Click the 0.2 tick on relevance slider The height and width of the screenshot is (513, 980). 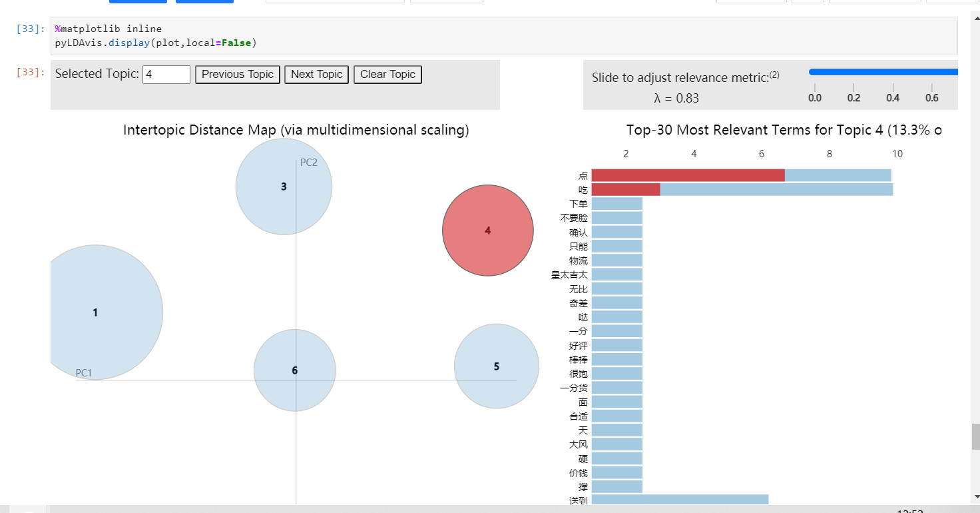tap(854, 98)
